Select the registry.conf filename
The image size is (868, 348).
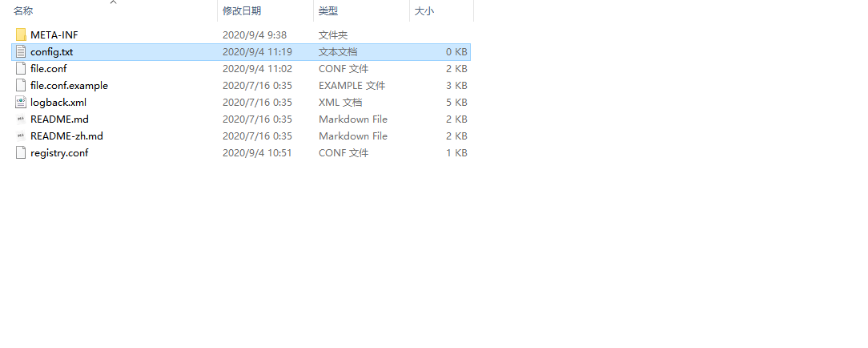click(x=59, y=153)
